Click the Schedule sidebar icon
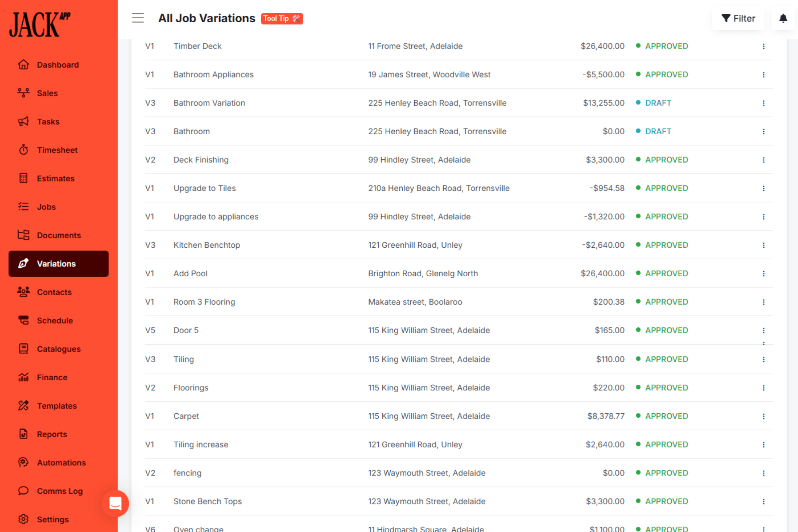This screenshot has width=798, height=532. point(23,321)
